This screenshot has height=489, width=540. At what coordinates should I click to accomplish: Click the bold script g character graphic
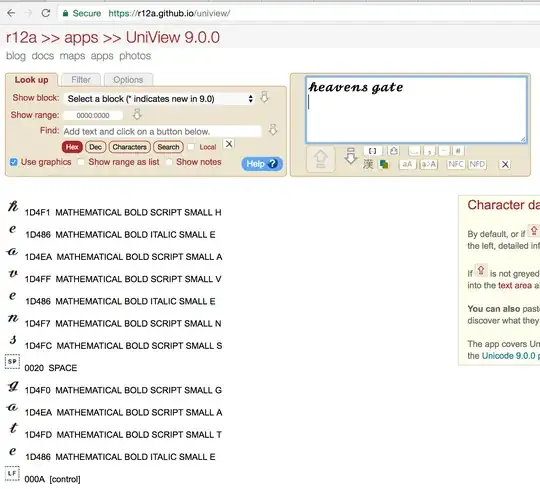(x=13, y=386)
